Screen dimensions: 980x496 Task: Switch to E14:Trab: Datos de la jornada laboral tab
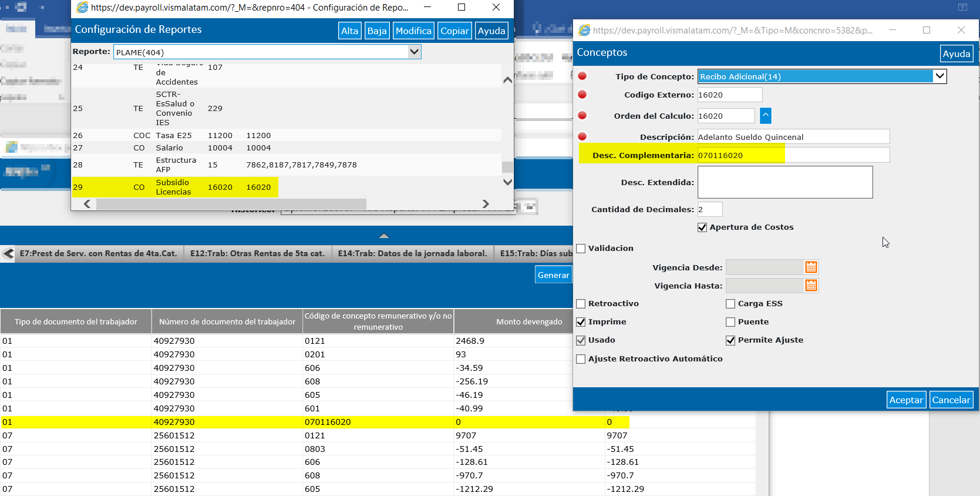[412, 254]
